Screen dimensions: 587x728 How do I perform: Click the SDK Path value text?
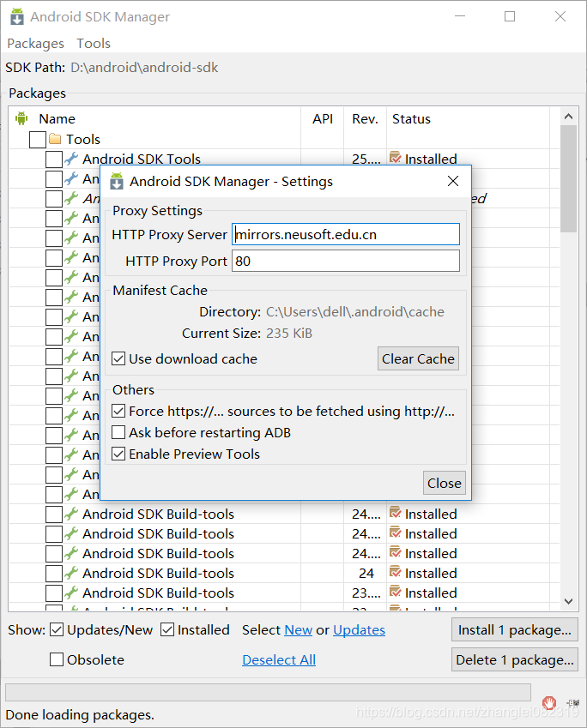pyautogui.click(x=144, y=68)
